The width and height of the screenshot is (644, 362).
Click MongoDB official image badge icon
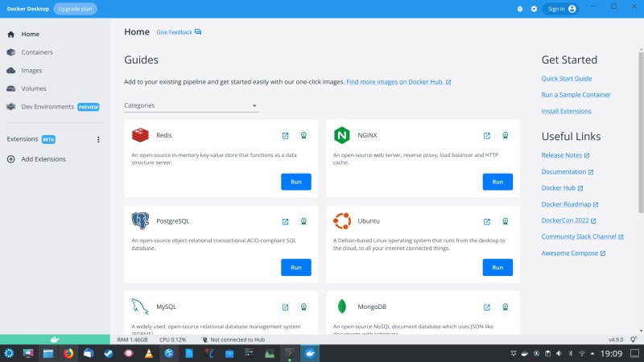point(506,307)
